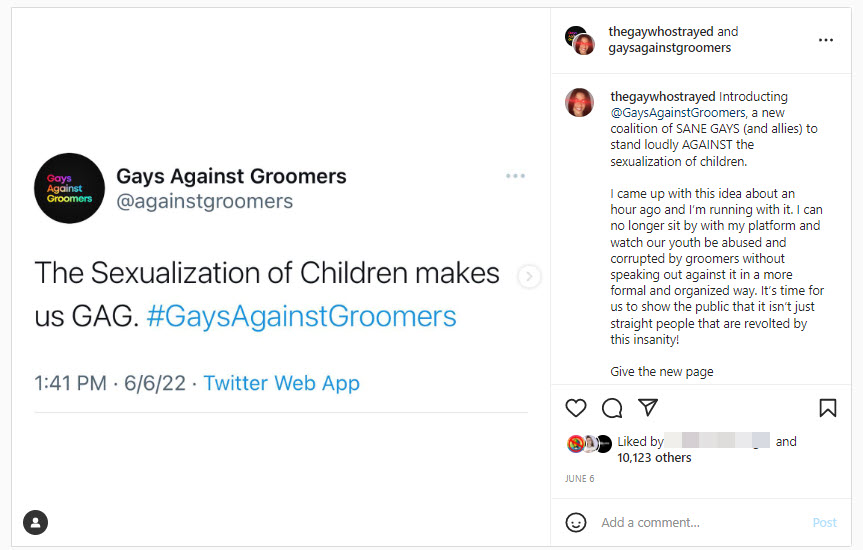View the list of 10,123 others who liked
Viewport: 863px width, 550px height.
pos(654,458)
